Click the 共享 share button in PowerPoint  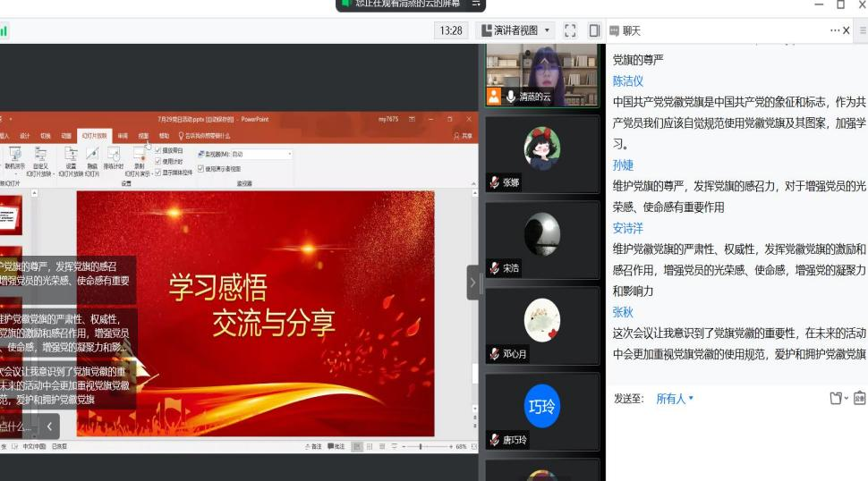point(464,136)
